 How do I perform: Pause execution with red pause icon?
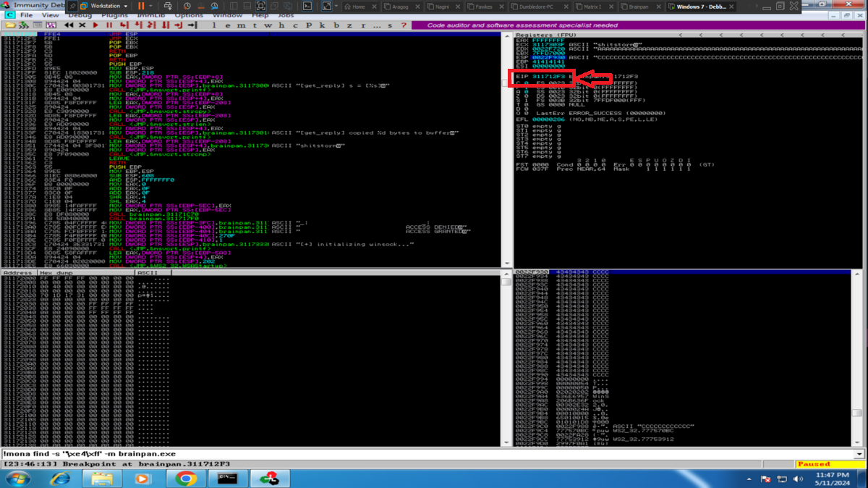pos(109,25)
